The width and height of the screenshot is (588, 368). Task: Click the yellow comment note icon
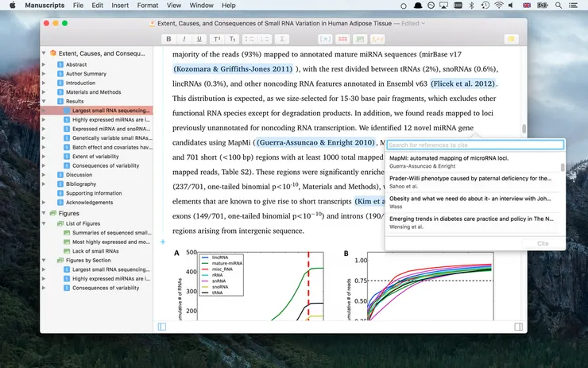point(512,38)
